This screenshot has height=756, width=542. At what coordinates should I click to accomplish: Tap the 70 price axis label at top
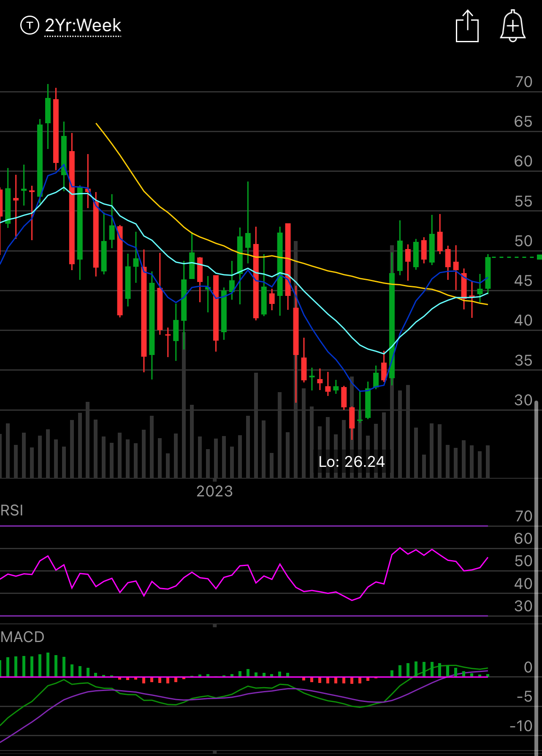coord(523,82)
